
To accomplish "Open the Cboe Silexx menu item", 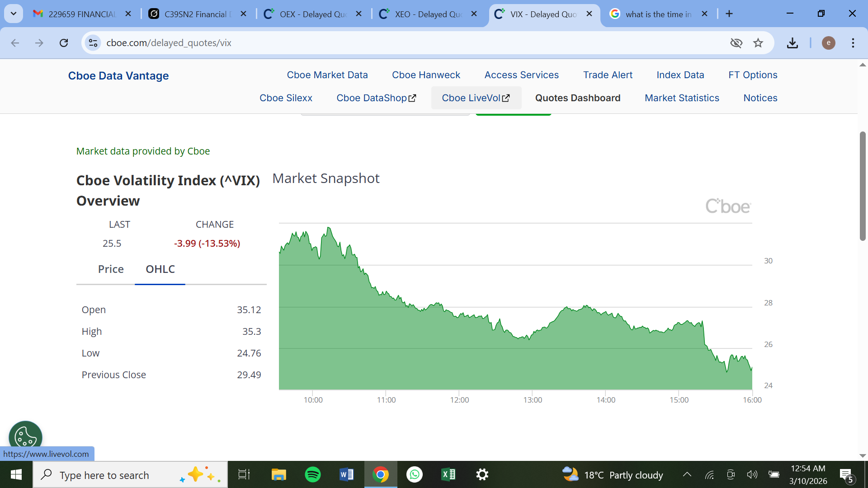I will tap(286, 98).
